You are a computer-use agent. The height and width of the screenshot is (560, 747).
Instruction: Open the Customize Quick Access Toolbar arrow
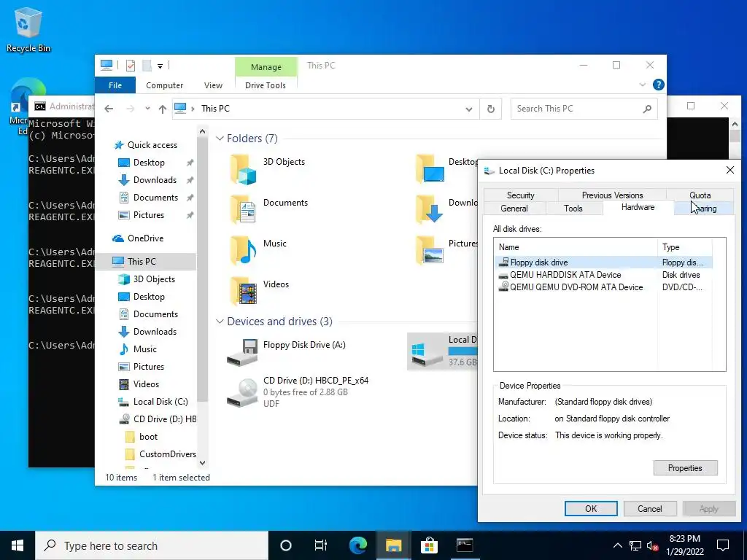(160, 66)
